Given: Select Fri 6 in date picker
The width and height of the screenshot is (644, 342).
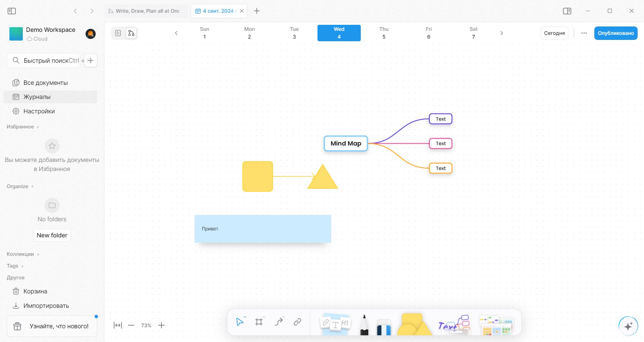Looking at the screenshot, I should (x=429, y=33).
